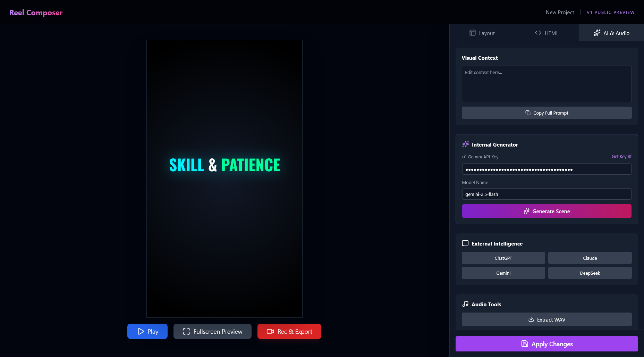The image size is (644, 357).
Task: Open Fullscreen Preview
Action: tap(212, 331)
